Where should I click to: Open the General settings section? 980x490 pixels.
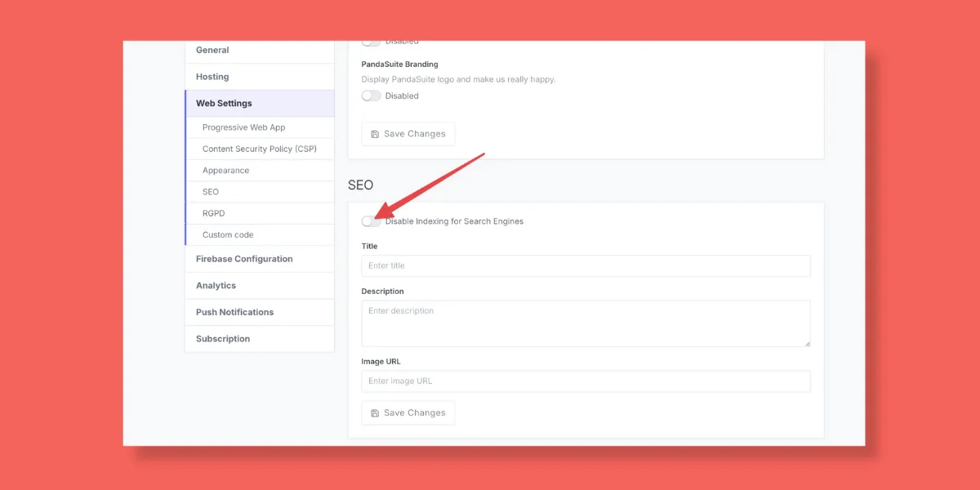click(212, 51)
